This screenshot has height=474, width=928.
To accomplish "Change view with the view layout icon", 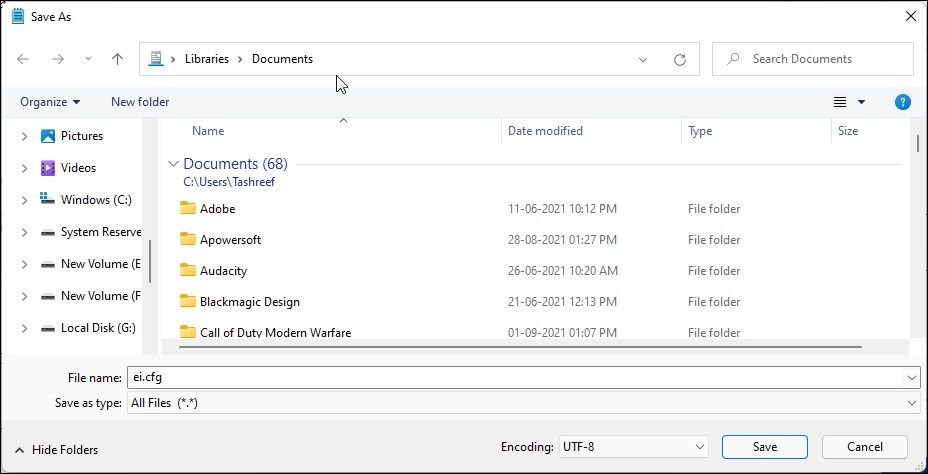I will pos(840,102).
